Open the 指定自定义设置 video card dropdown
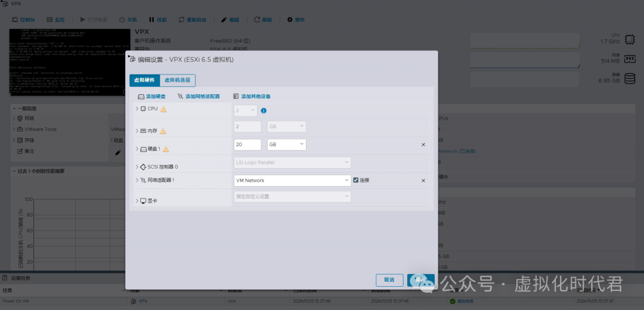The image size is (644, 310). coord(292,197)
